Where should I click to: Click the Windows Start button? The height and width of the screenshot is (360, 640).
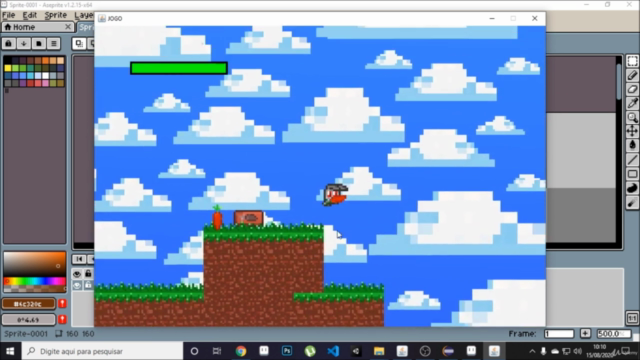10,351
